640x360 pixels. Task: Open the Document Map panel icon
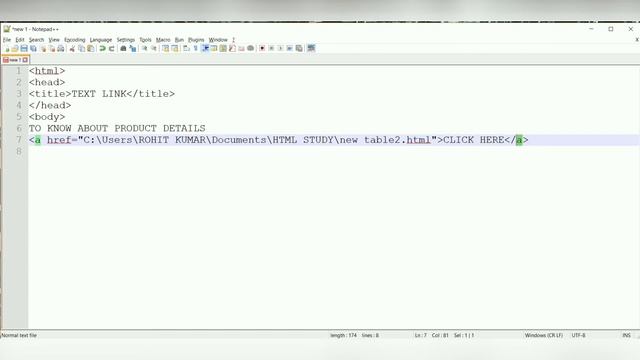(223, 48)
